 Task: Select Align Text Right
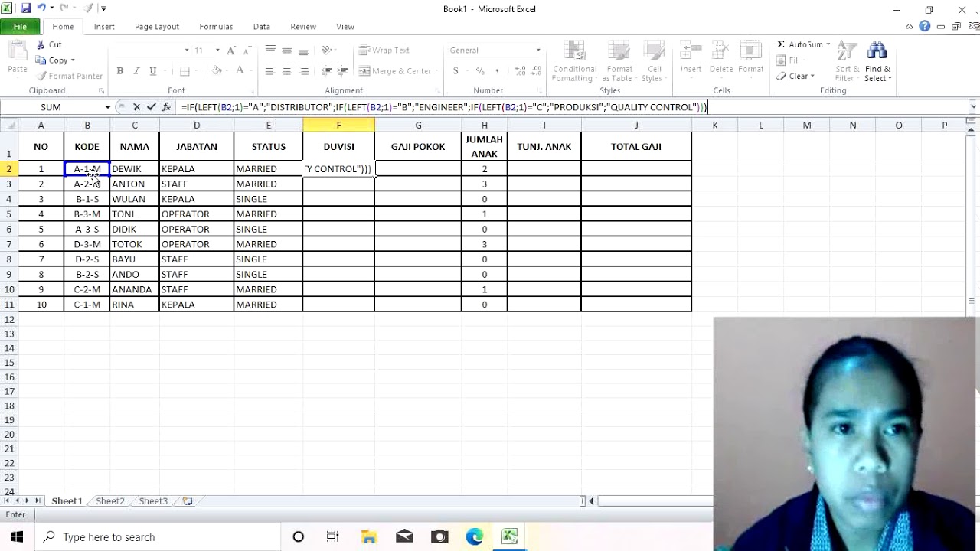[303, 71]
